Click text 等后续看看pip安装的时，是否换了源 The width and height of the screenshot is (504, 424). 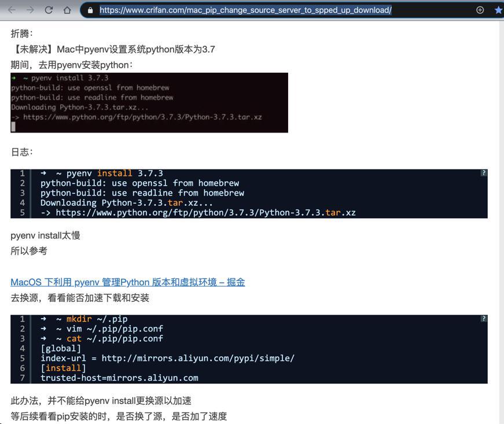pyautogui.click(x=86, y=416)
